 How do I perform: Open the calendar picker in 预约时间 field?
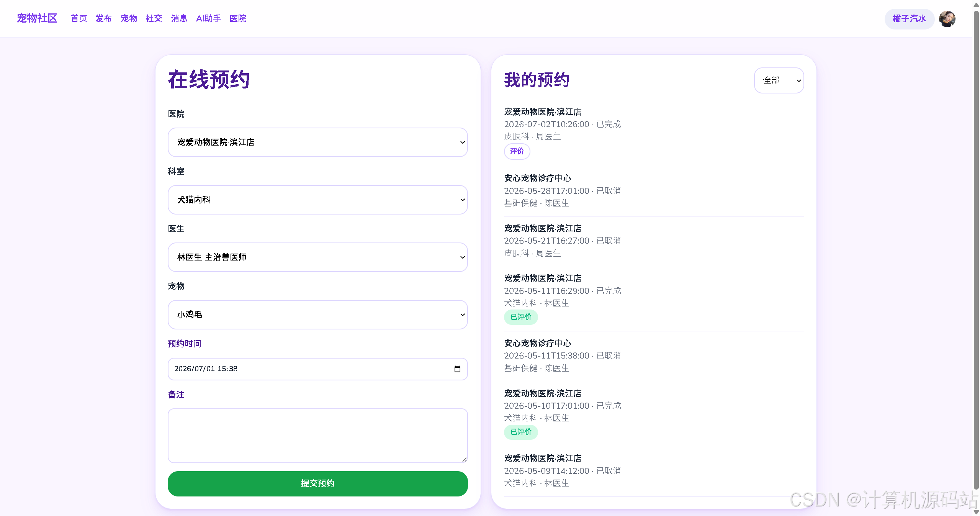tap(457, 369)
